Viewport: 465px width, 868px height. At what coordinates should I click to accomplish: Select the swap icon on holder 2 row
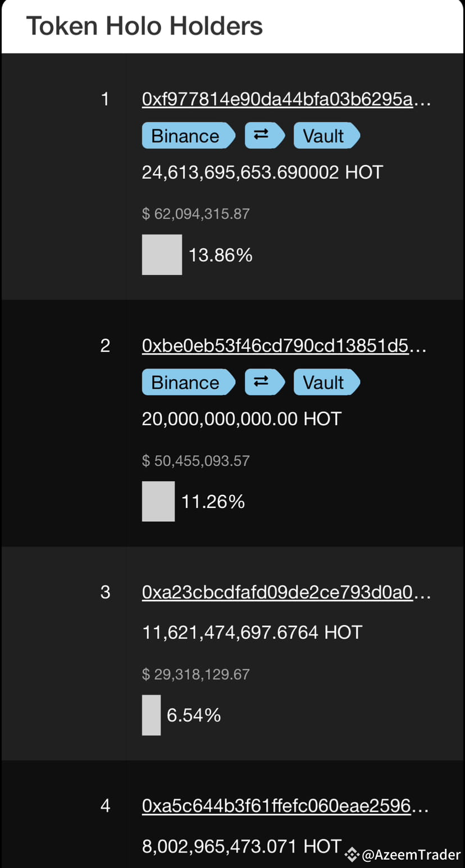(x=265, y=382)
